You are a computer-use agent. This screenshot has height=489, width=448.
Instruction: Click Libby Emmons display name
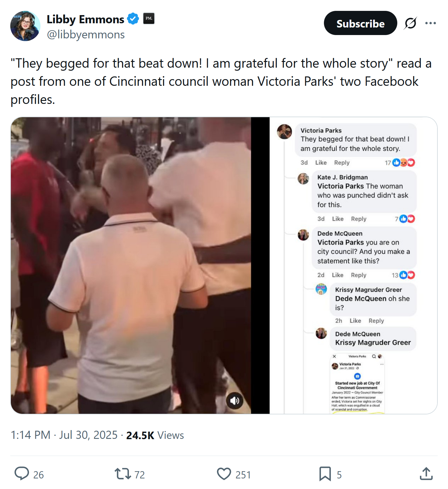tap(85, 19)
